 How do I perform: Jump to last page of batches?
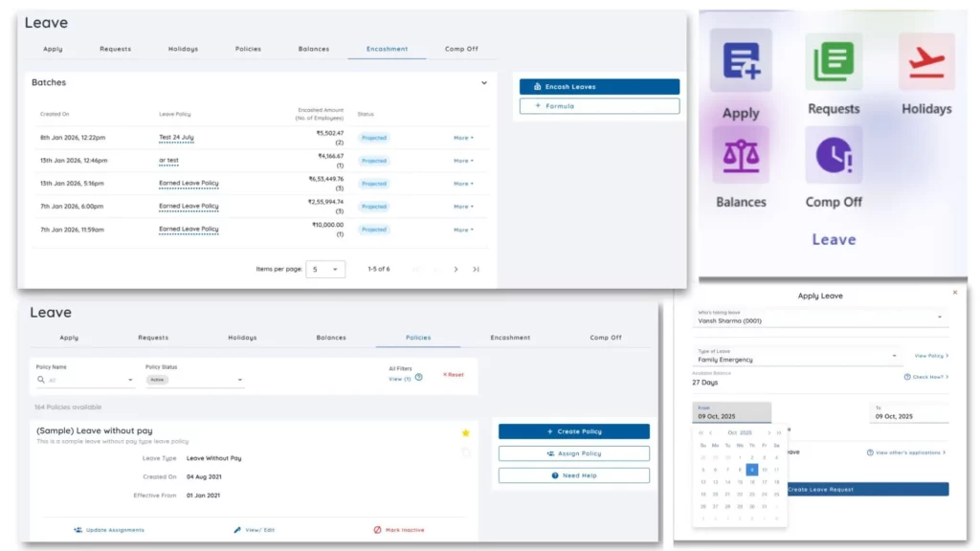coord(476,270)
